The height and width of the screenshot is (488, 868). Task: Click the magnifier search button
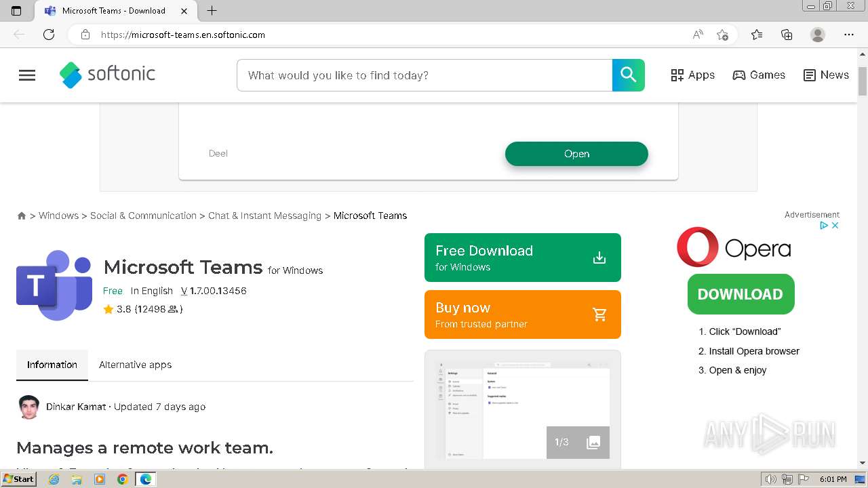coord(629,75)
